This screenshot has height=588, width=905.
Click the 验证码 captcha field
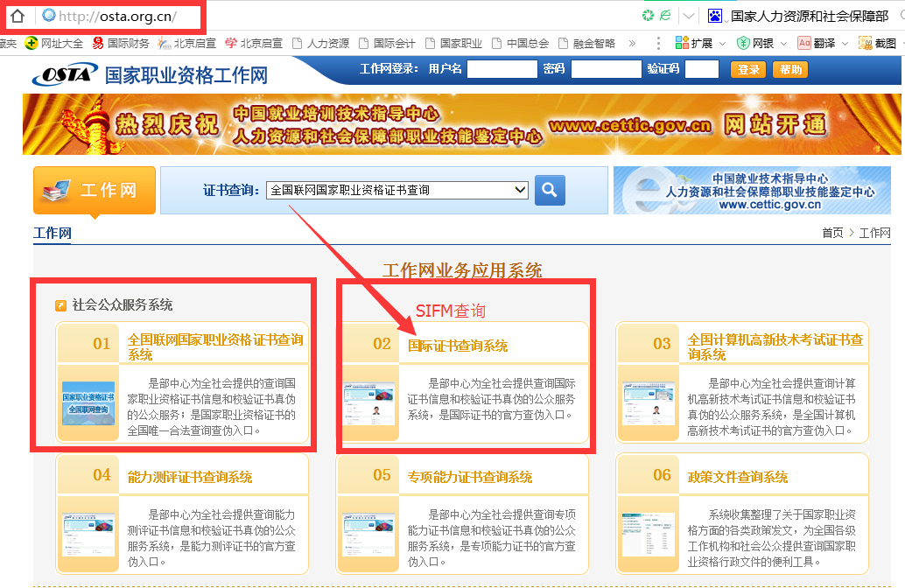tap(701, 69)
